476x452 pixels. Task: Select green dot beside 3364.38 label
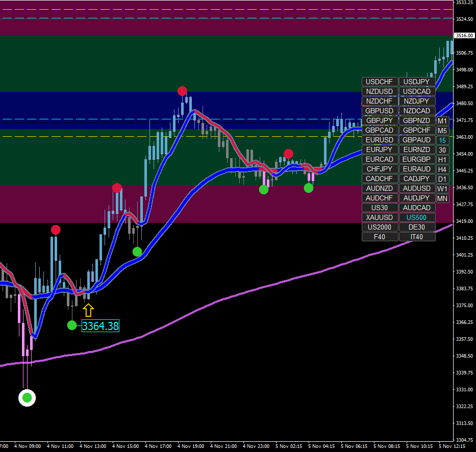(x=72, y=325)
